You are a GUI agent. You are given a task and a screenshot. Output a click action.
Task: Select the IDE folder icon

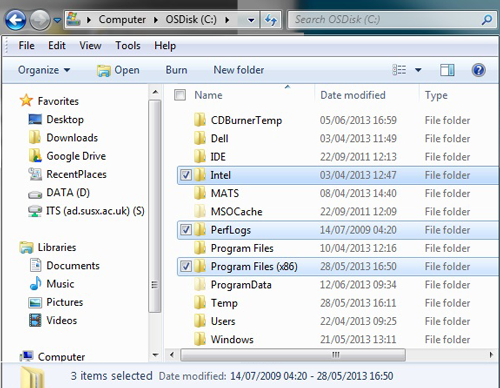click(x=200, y=156)
